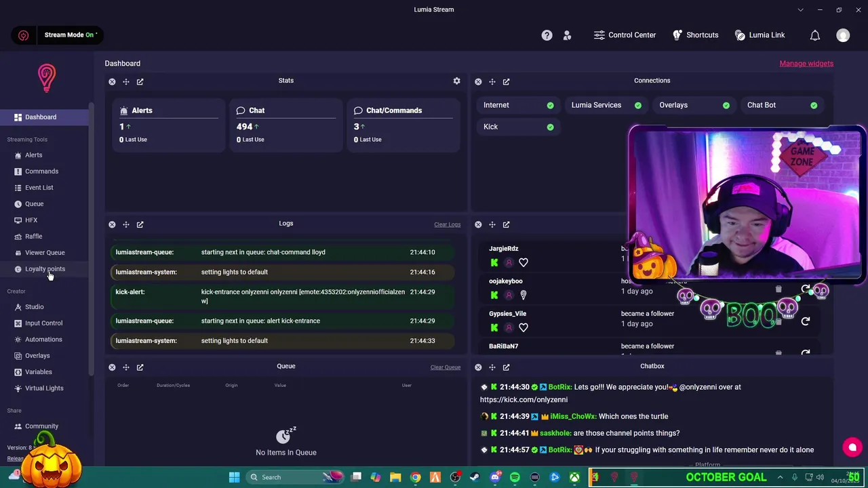Open Spotify from the taskbar
This screenshot has height=488, width=868.
(x=515, y=477)
